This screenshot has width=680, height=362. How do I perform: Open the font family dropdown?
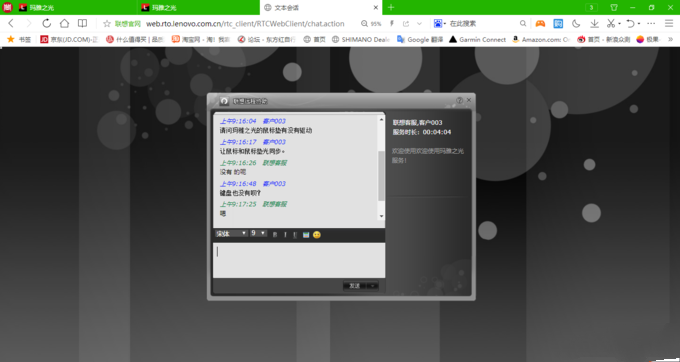231,234
